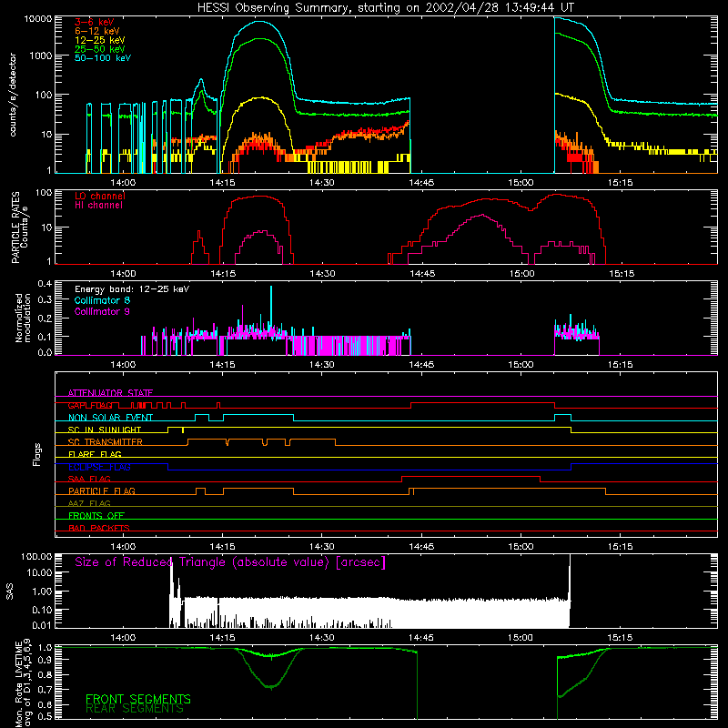
Task: Click the HESSI Observing Summary title
Action: coord(385,8)
